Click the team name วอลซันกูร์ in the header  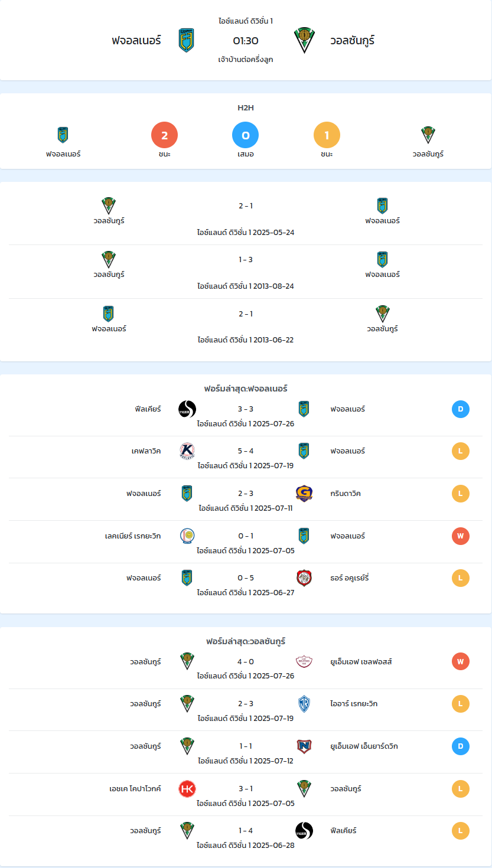click(353, 41)
